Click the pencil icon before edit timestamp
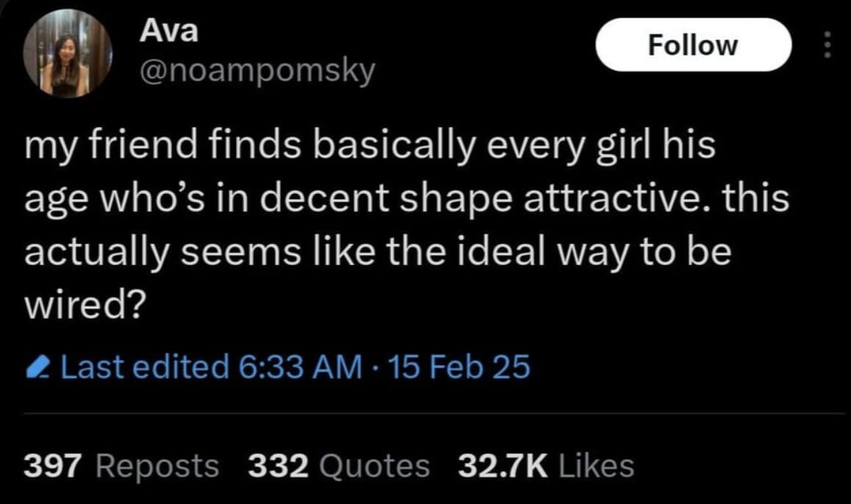The width and height of the screenshot is (851, 504). (40, 365)
